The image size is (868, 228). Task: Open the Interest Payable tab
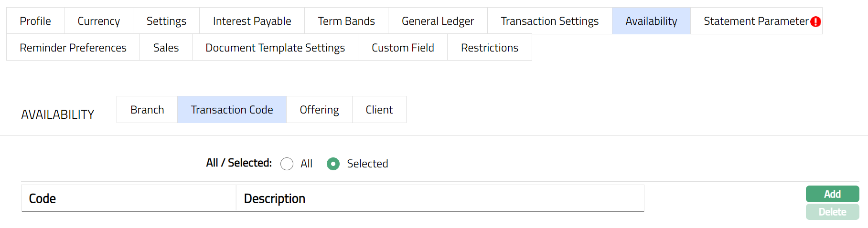coord(252,21)
